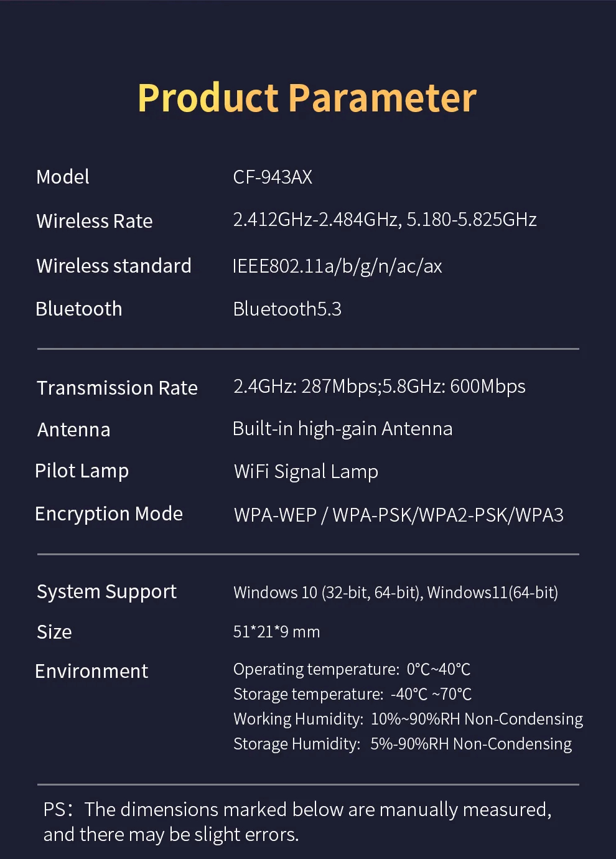Viewport: 616px width, 859px height.
Task: Click the Operating temperature line
Action: [352, 669]
